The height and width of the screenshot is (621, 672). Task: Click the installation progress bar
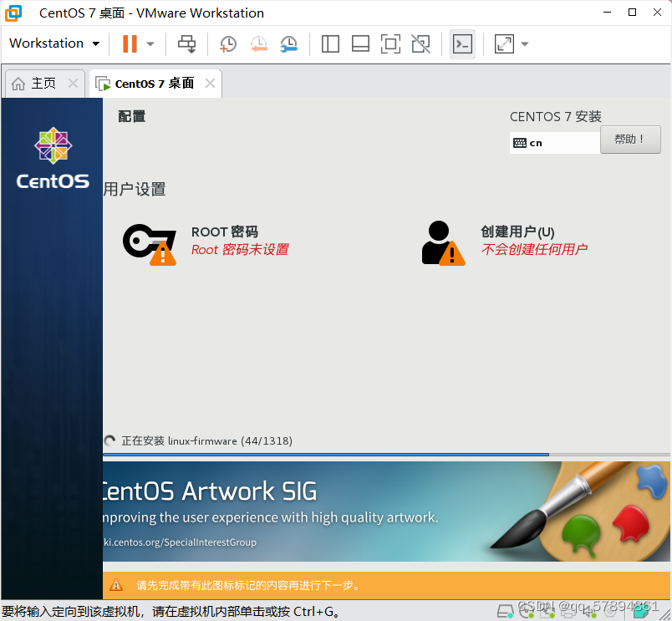[386, 455]
